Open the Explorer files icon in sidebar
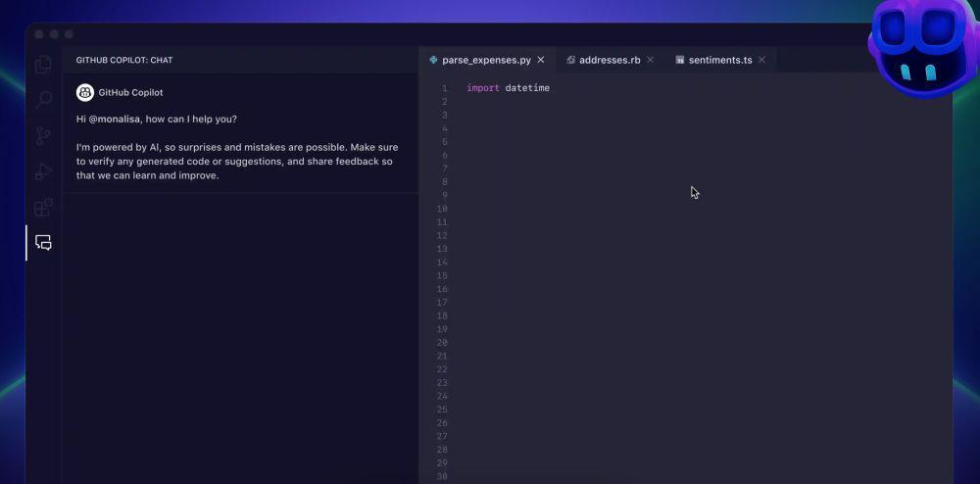Screen dimensions: 980x484 pyautogui.click(x=43, y=65)
